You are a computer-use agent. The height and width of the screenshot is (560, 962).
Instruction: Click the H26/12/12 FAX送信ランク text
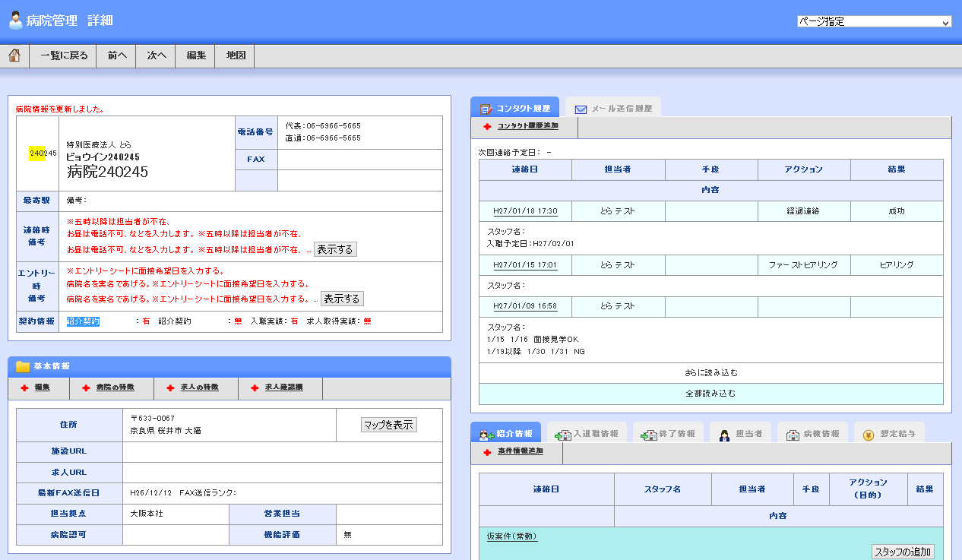click(x=183, y=493)
